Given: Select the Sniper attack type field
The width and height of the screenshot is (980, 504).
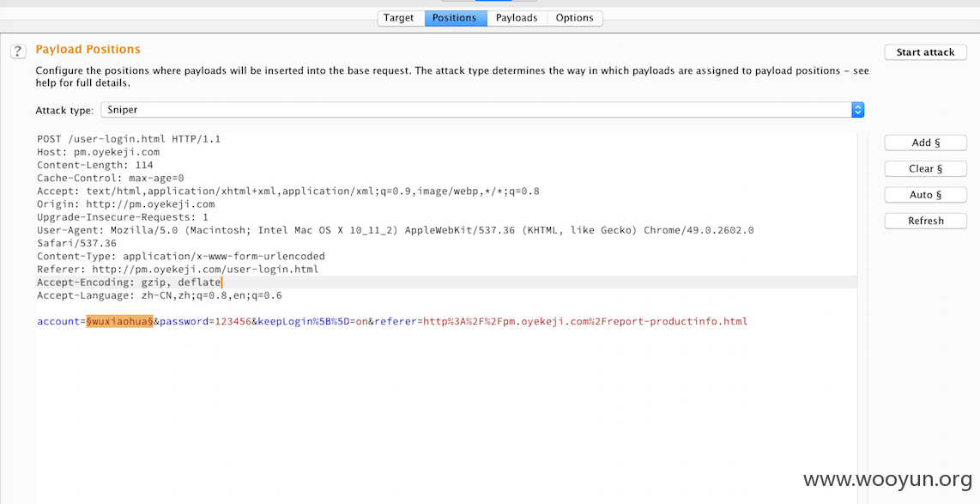Looking at the screenshot, I should click(x=482, y=109).
